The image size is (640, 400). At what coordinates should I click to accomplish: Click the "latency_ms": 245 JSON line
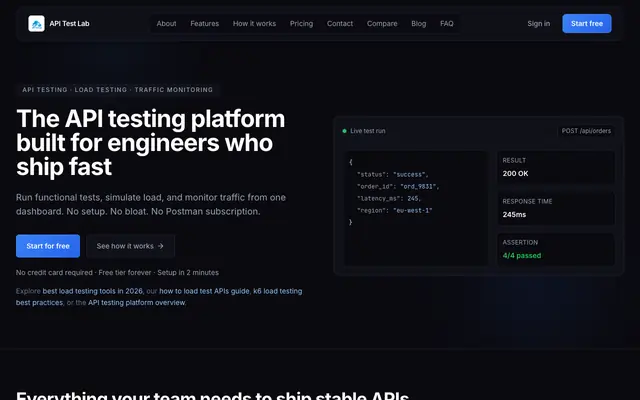[389, 198]
